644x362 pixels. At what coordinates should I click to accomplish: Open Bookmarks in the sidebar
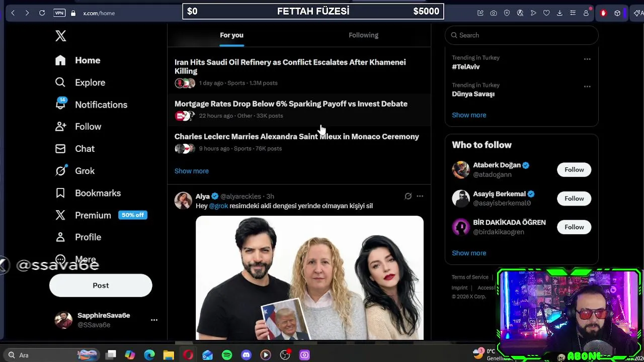pyautogui.click(x=88, y=193)
